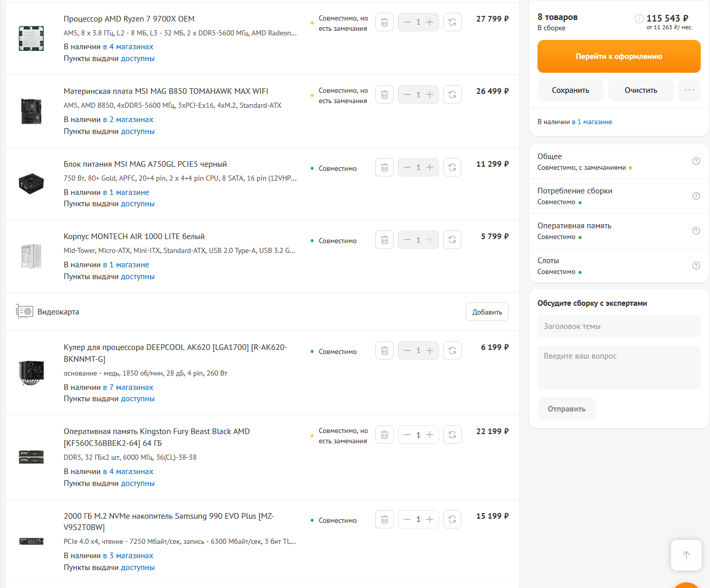Replace the Samsung 990 EVO Plus drive
This screenshot has height=588, width=710.
[x=452, y=519]
